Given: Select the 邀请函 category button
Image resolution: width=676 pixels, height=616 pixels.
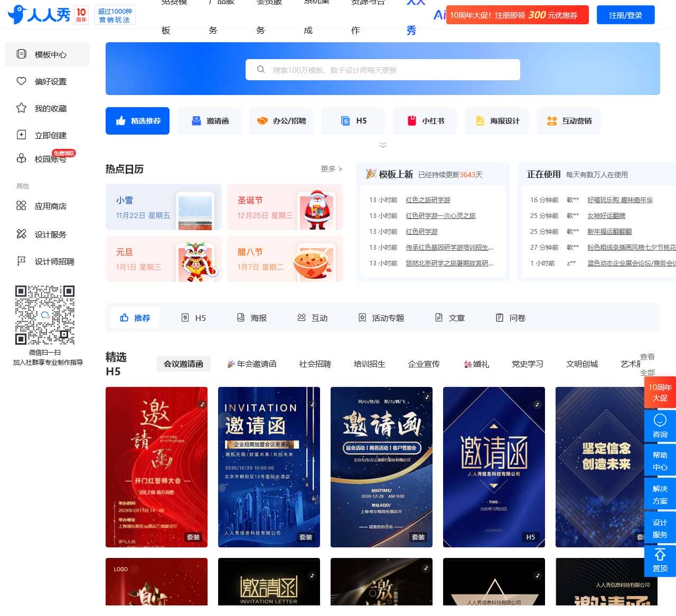Looking at the screenshot, I should pos(209,121).
